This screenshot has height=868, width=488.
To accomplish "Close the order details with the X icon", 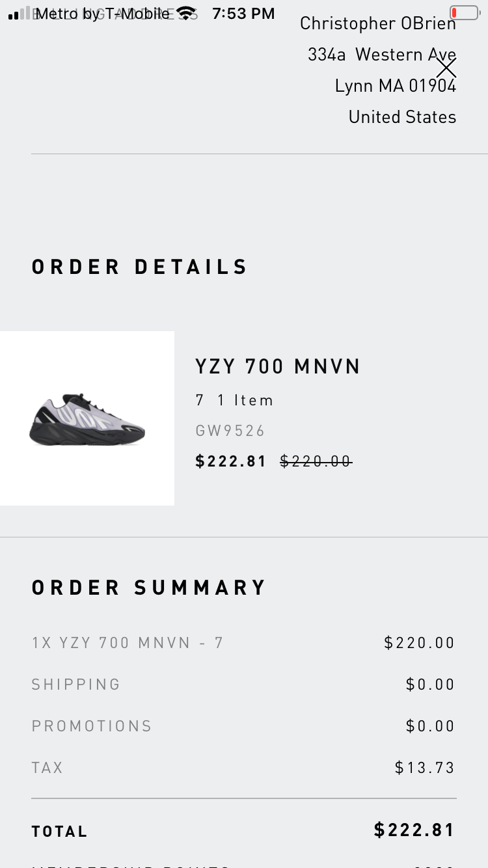I will coord(446,68).
